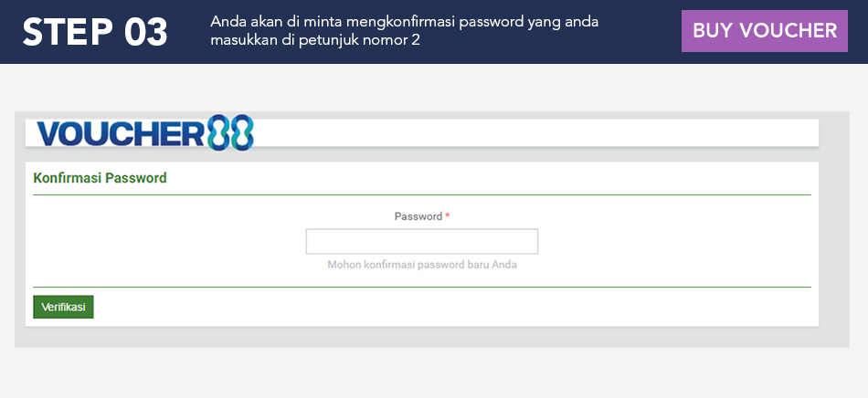Click the STEP 03 title text
Viewport: 868px width, 398px height.
coord(95,32)
